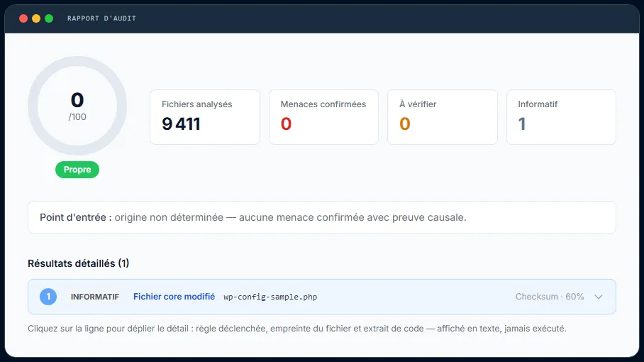This screenshot has width=644, height=362.
Task: Select the 'Menaces confirmées' card
Action: coord(323,117)
